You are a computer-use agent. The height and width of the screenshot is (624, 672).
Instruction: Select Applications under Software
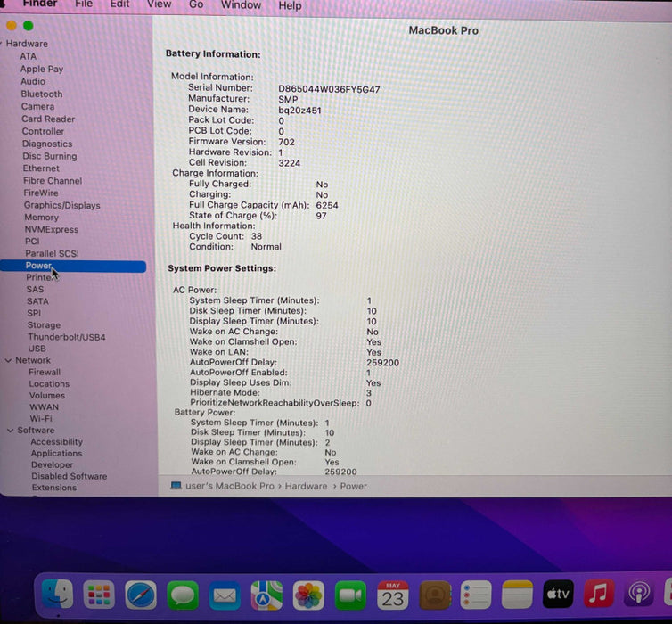[x=56, y=453]
